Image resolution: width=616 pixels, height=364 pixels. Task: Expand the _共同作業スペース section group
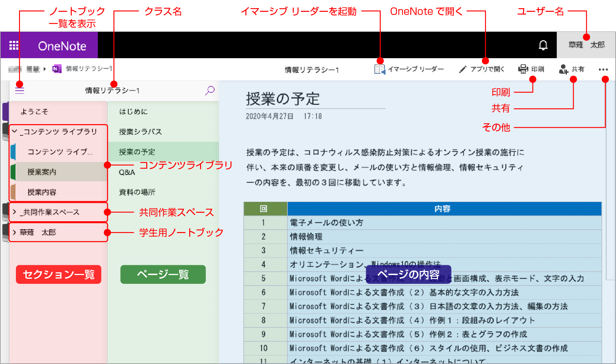(x=15, y=212)
